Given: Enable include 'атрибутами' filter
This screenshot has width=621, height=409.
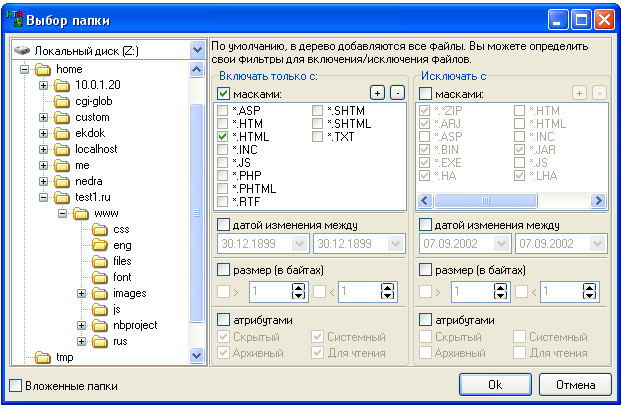Looking at the screenshot, I should (x=223, y=320).
